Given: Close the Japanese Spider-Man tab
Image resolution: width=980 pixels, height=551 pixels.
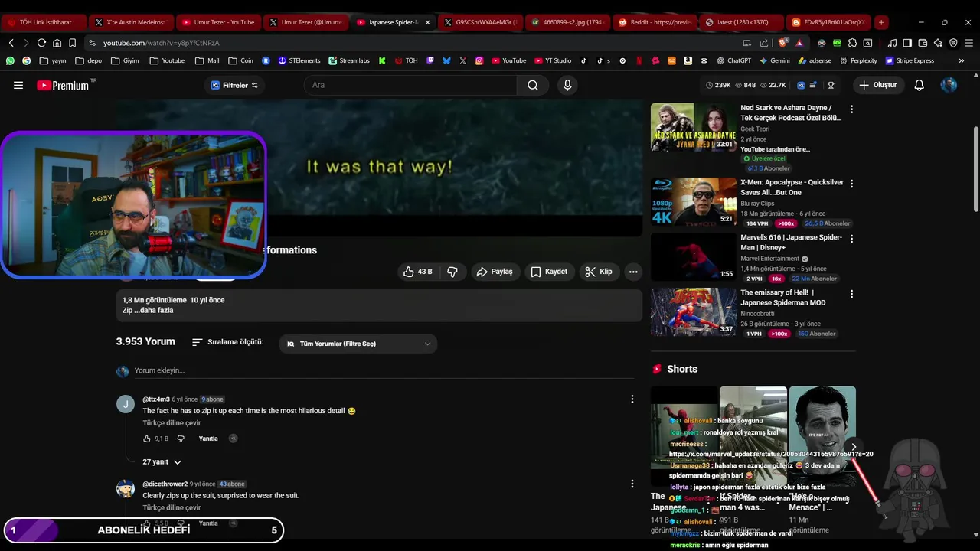Looking at the screenshot, I should pos(427,22).
